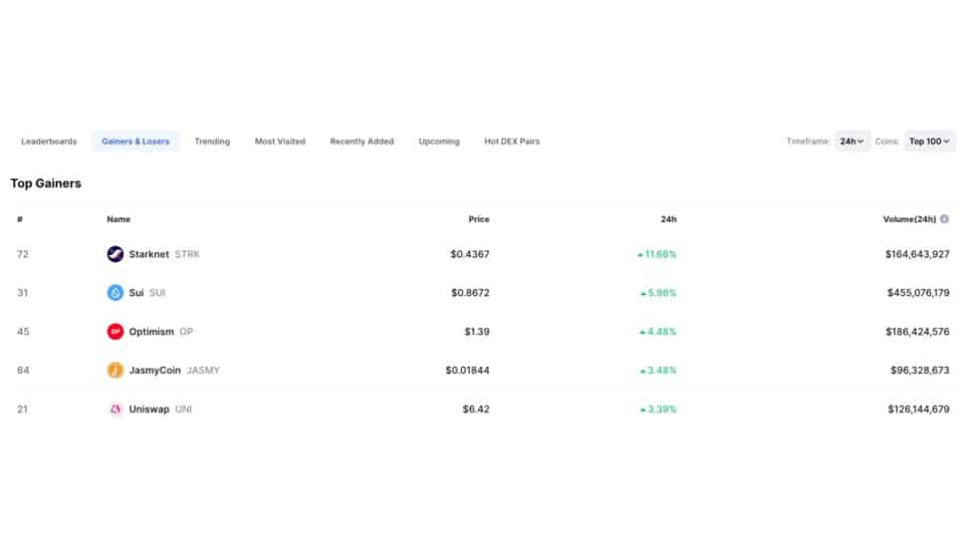The width and height of the screenshot is (980, 552).
Task: Click rank number 72 cell
Action: (23, 254)
